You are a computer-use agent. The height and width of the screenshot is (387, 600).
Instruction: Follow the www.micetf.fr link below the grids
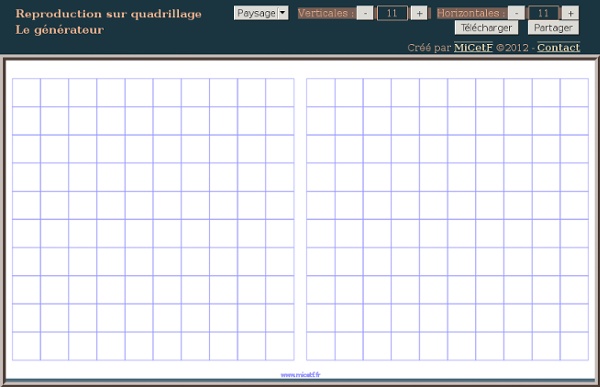pyautogui.click(x=300, y=375)
